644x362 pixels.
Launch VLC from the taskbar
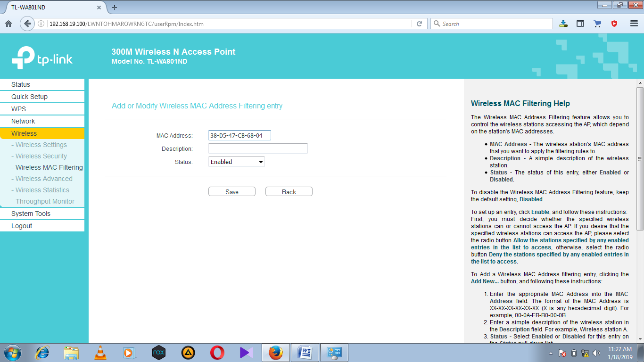(101, 352)
